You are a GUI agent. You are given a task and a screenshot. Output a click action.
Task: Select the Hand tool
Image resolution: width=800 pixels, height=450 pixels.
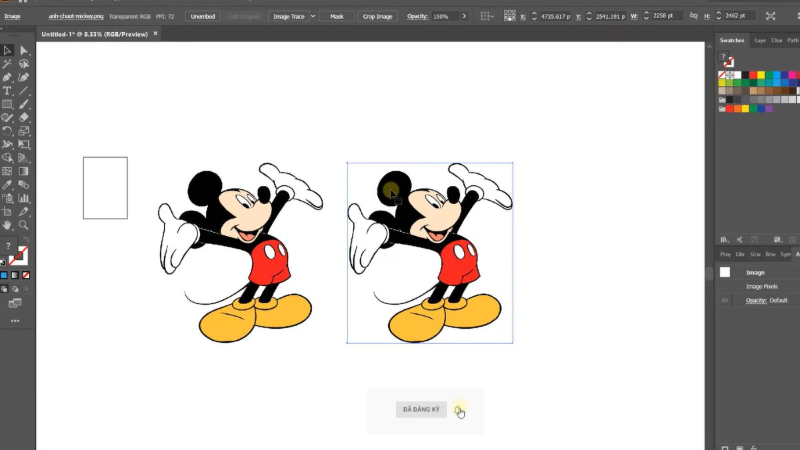point(7,225)
